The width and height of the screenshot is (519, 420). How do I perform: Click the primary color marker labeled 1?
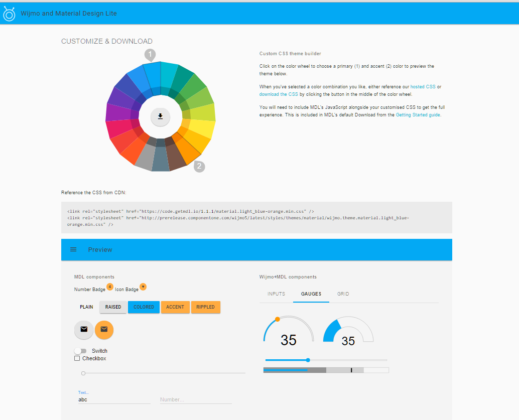[150, 54]
